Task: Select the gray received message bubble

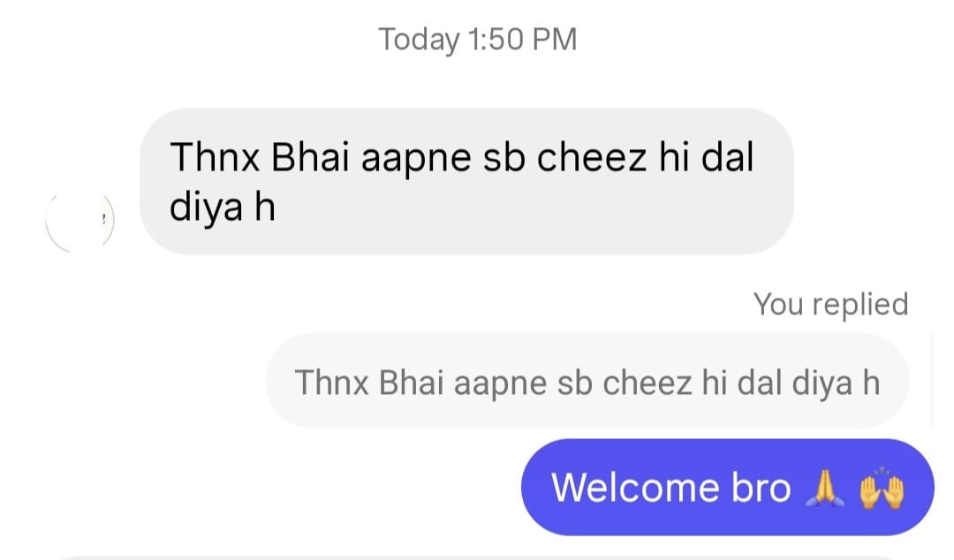Action: (466, 181)
